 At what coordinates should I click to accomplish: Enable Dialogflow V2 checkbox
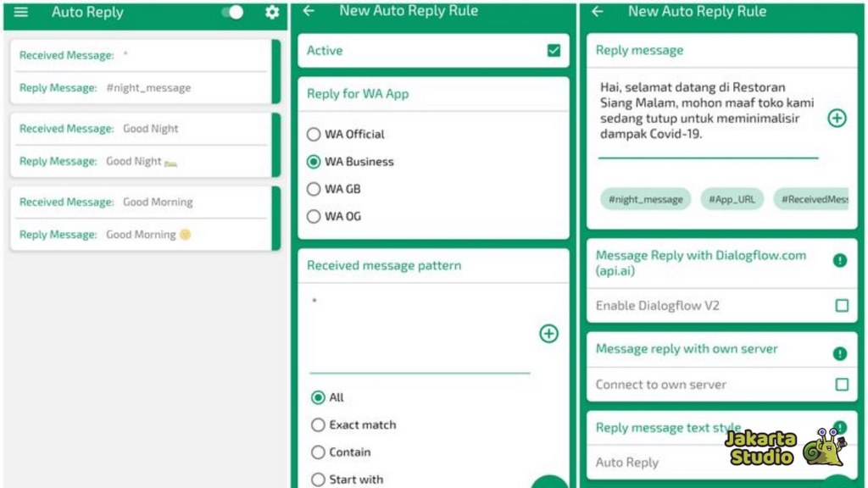[x=842, y=306]
